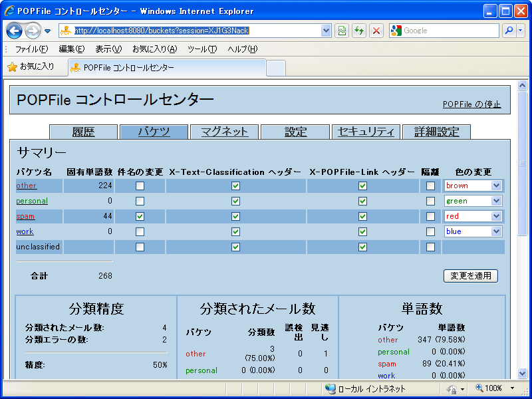Viewport: 532px width, 399px height.
Task: Click the 精度 accuracy value 50%
Action: (160, 365)
